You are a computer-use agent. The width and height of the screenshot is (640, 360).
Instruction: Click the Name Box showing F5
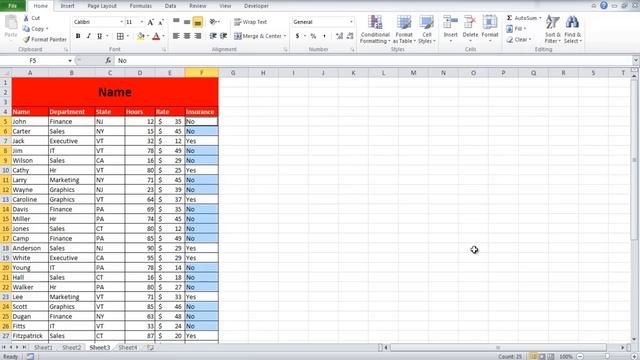click(33, 60)
